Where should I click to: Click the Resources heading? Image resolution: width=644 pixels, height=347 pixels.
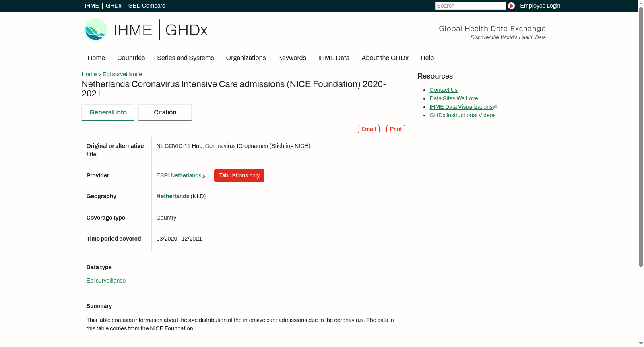click(435, 76)
